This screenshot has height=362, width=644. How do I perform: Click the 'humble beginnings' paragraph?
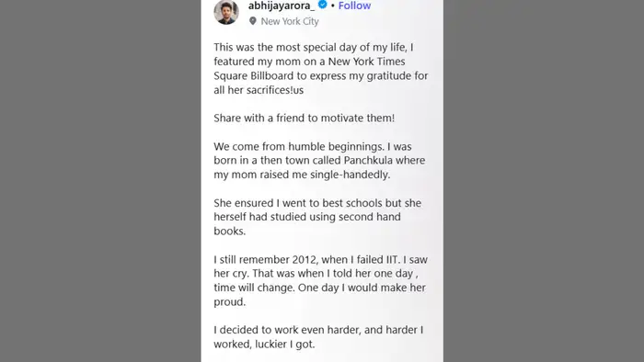pyautogui.click(x=319, y=160)
